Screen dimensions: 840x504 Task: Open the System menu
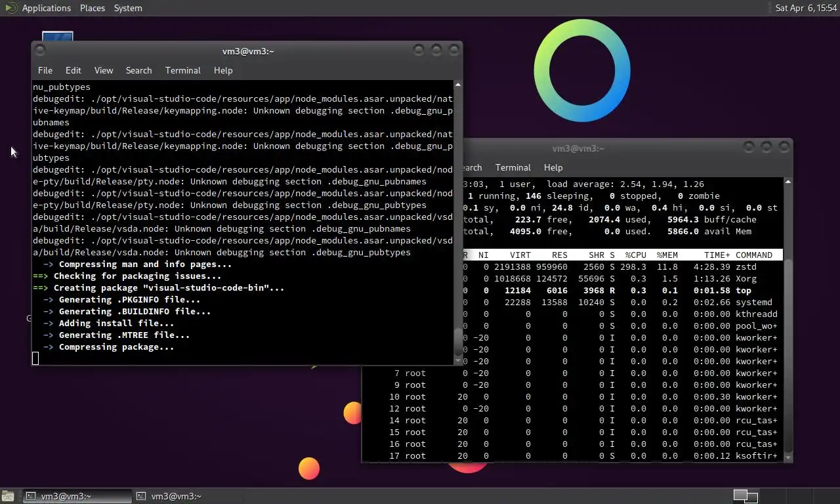128,8
